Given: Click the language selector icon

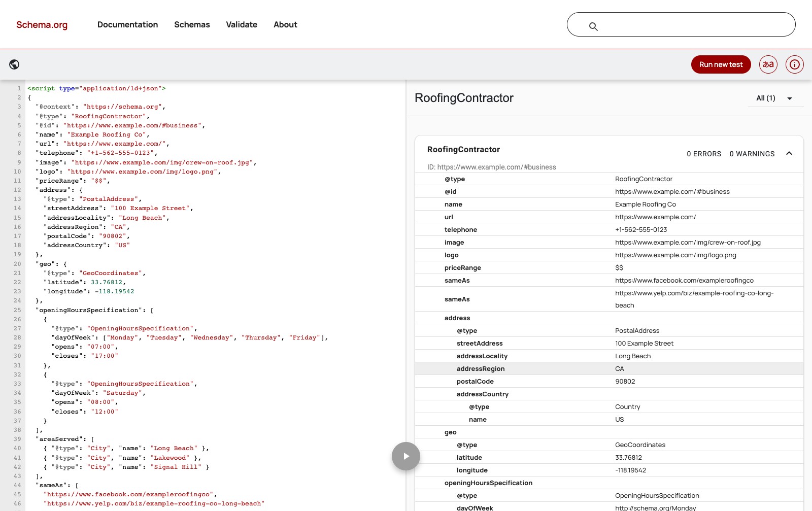Looking at the screenshot, I should [768, 64].
